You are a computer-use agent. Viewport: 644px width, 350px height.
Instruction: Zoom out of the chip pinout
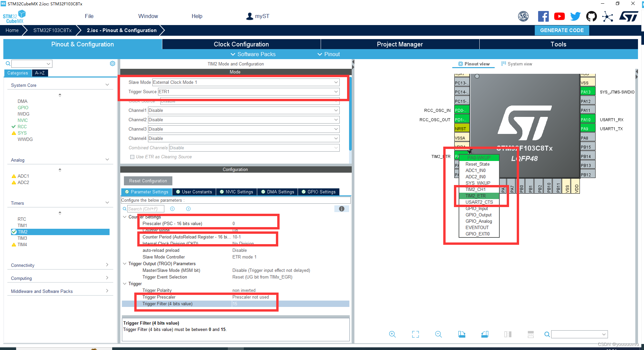(439, 334)
